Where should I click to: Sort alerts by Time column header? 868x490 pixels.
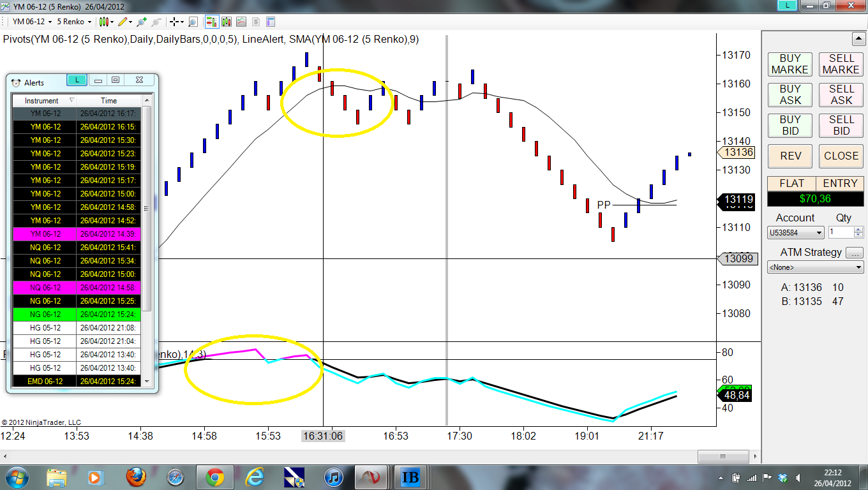click(x=108, y=100)
